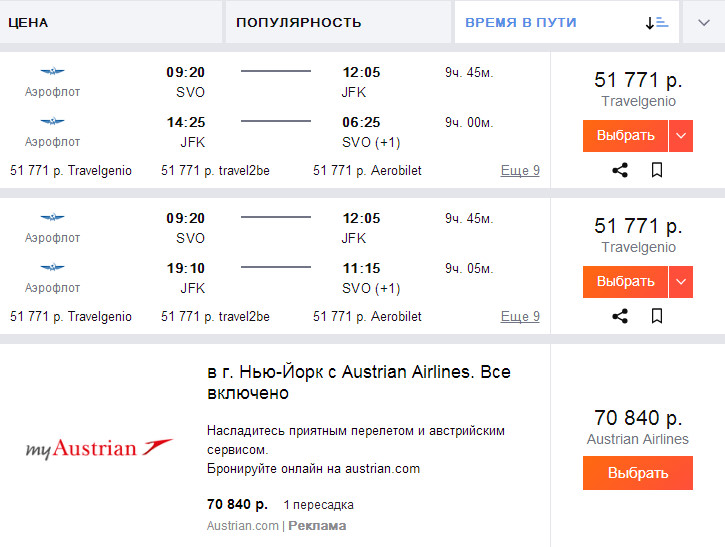Toggle sort direction icon on Время в пути
The image size is (725, 547).
[656, 22]
